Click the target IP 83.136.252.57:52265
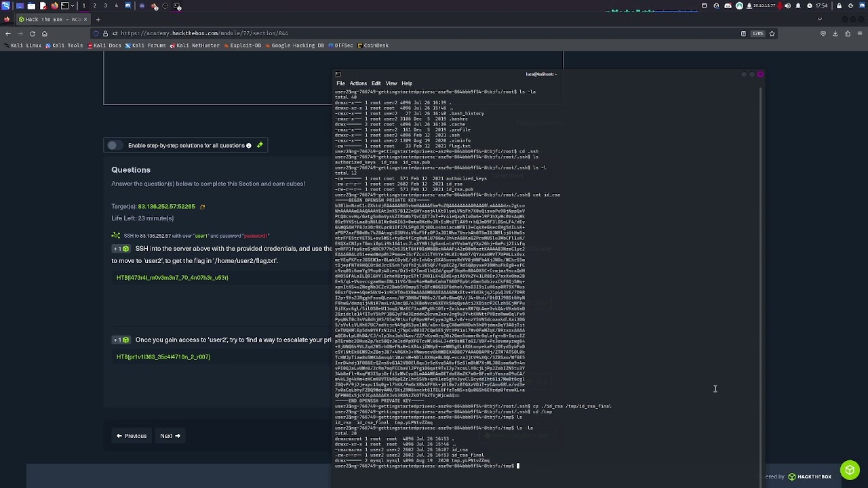The height and width of the screenshot is (488, 868). (166, 206)
